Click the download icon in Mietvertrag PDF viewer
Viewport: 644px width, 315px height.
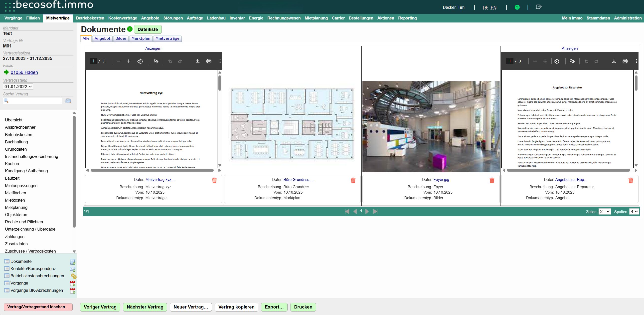tap(197, 61)
